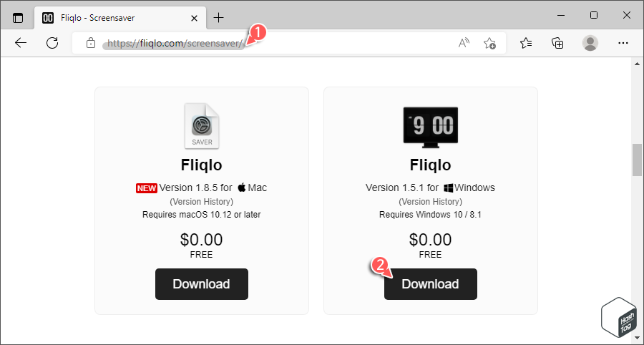Viewport: 644px width, 345px height.
Task: Click the Fliqlo heading in Mac card
Action: [x=201, y=165]
